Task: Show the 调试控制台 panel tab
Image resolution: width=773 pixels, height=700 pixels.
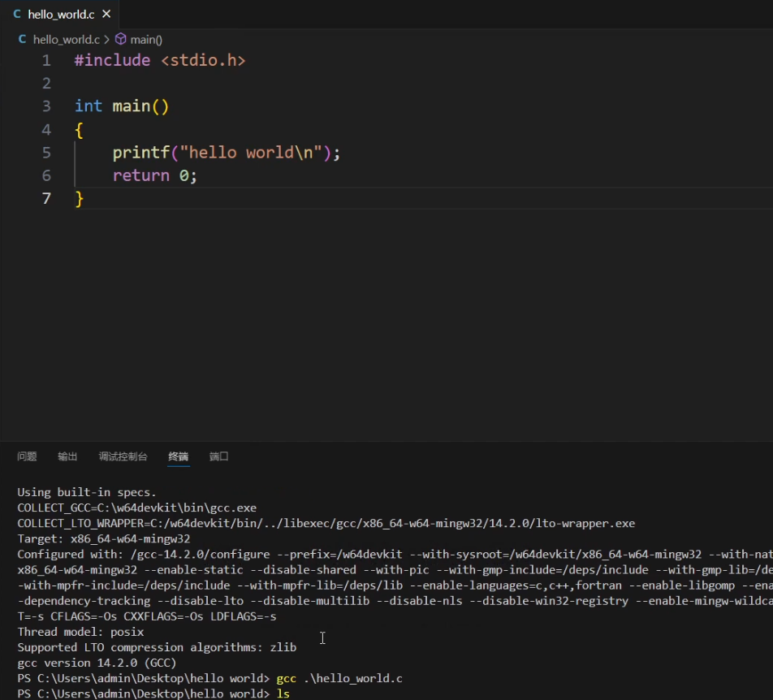Action: pos(123,456)
